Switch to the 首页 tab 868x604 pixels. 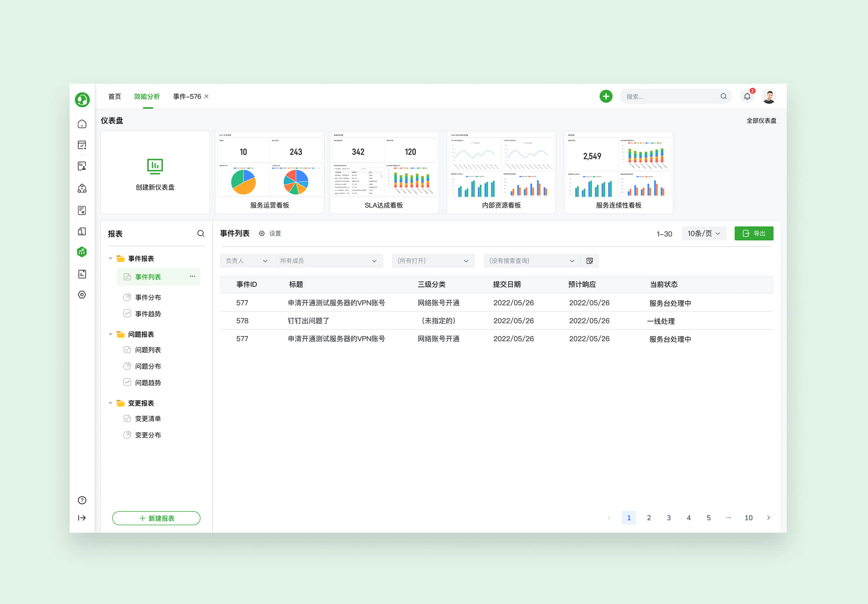(x=114, y=96)
